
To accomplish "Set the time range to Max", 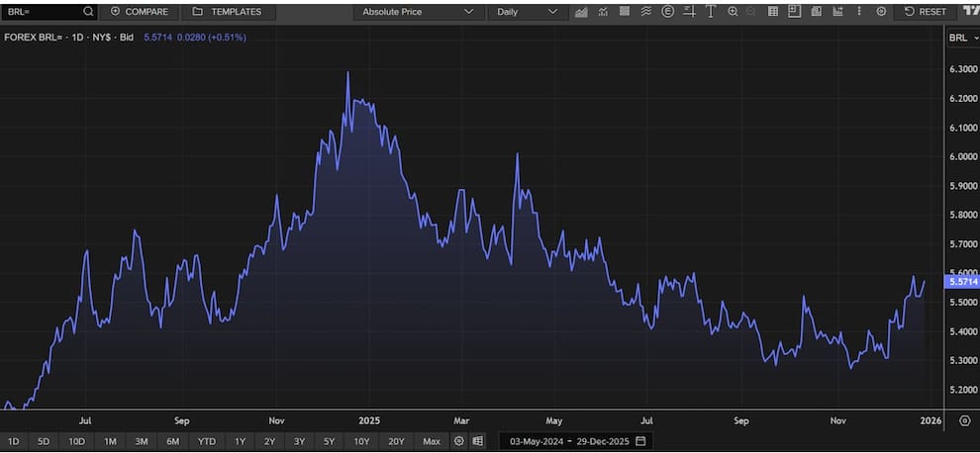I will (431, 440).
